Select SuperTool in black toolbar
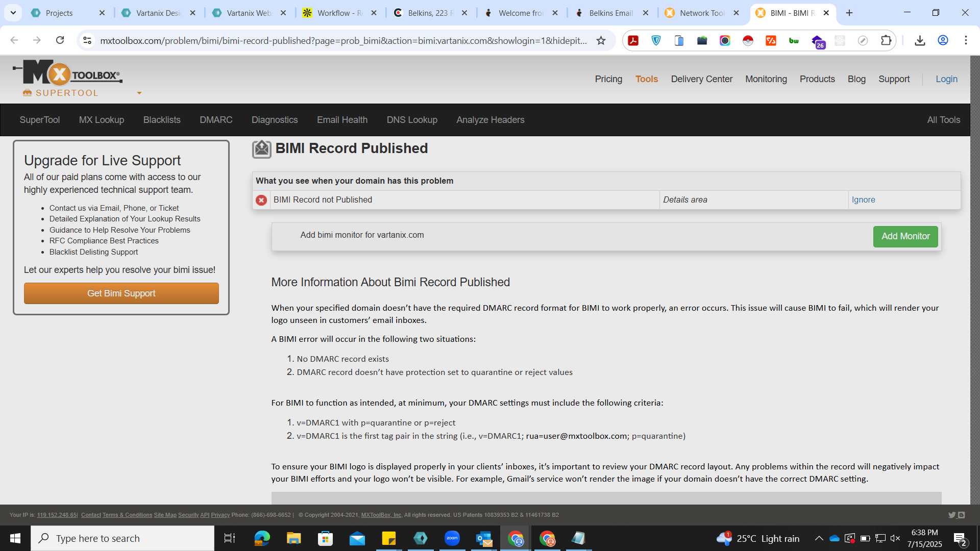 [x=40, y=120]
